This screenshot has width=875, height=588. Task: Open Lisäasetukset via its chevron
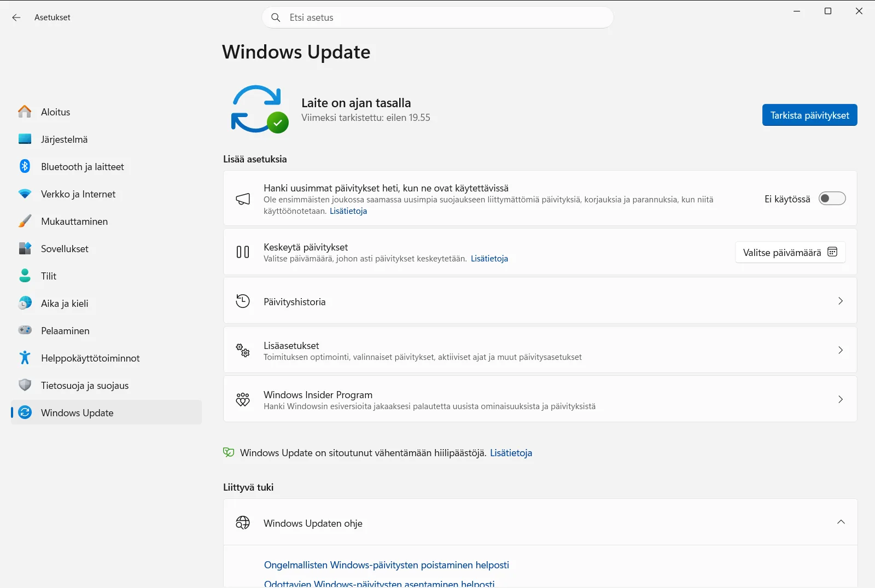pyautogui.click(x=841, y=350)
